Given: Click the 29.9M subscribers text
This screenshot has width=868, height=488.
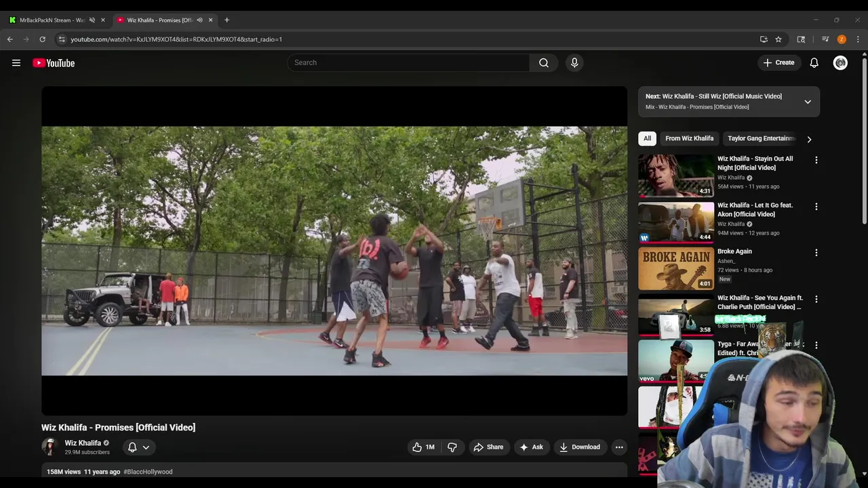Looking at the screenshot, I should 87,452.
